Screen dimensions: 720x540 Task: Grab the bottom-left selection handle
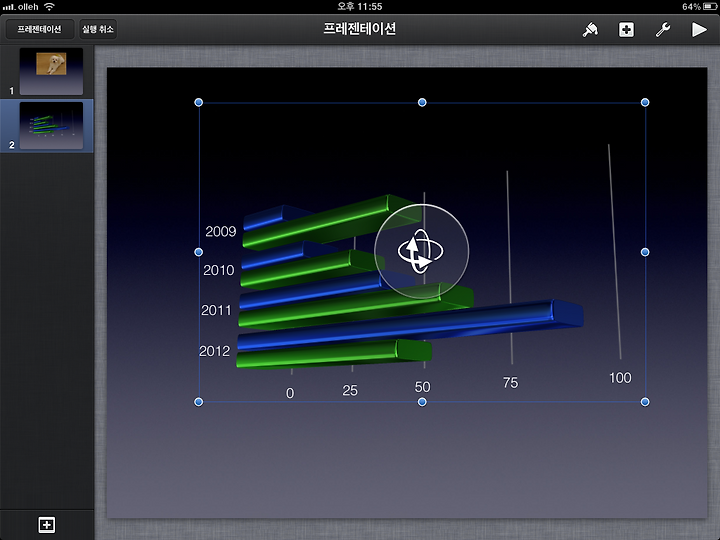click(x=198, y=402)
